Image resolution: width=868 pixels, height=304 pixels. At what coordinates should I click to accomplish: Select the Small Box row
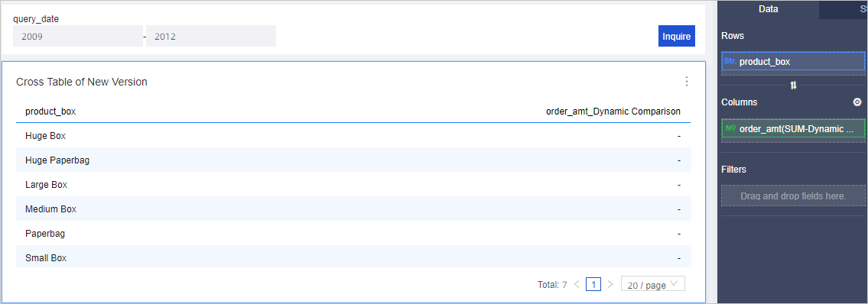tap(353, 257)
